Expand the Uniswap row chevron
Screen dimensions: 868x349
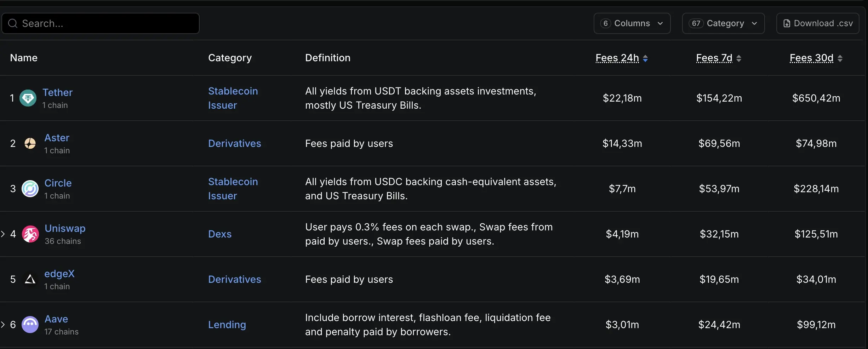pyautogui.click(x=3, y=234)
